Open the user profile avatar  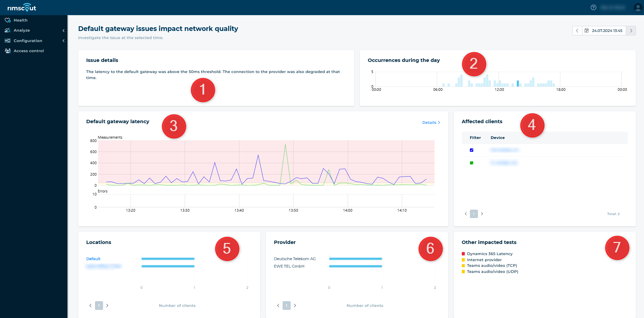click(638, 7)
